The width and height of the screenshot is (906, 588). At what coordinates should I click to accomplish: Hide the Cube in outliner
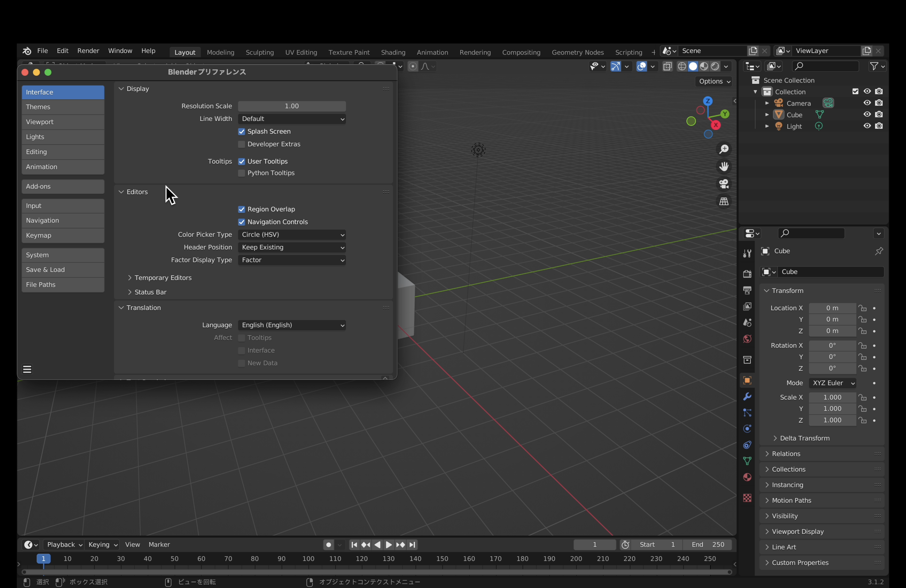(867, 114)
